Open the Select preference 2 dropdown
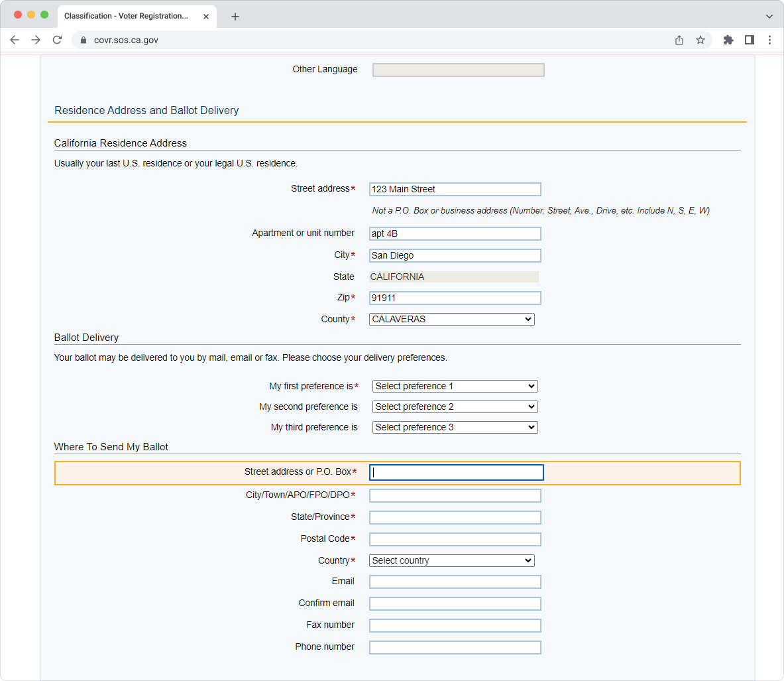Screen dimensions: 784x681 pos(455,406)
